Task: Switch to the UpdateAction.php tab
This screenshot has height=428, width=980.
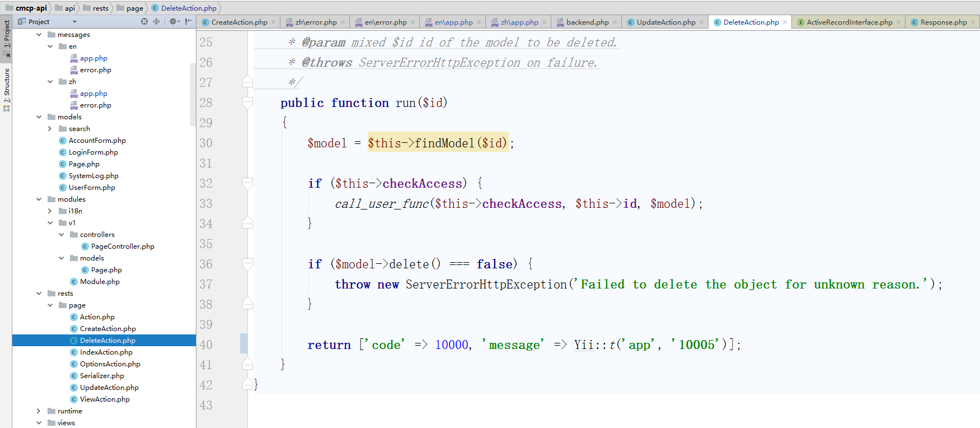Action: click(x=665, y=22)
